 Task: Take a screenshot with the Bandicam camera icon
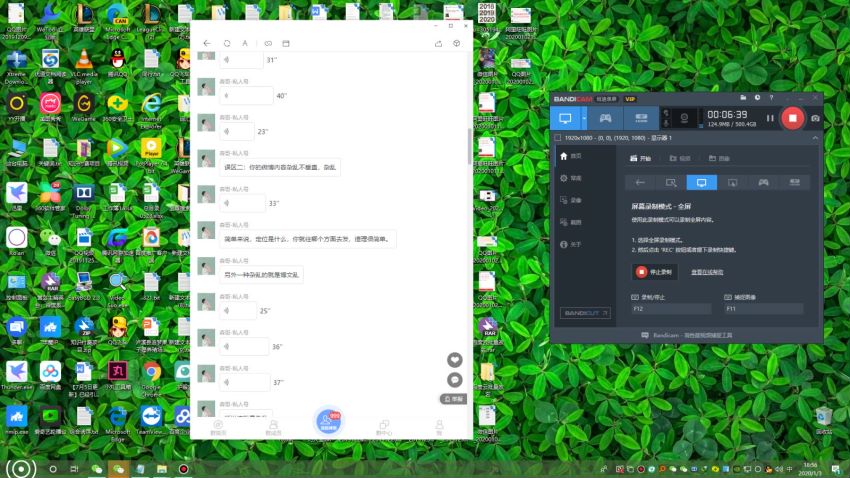pyautogui.click(x=815, y=118)
